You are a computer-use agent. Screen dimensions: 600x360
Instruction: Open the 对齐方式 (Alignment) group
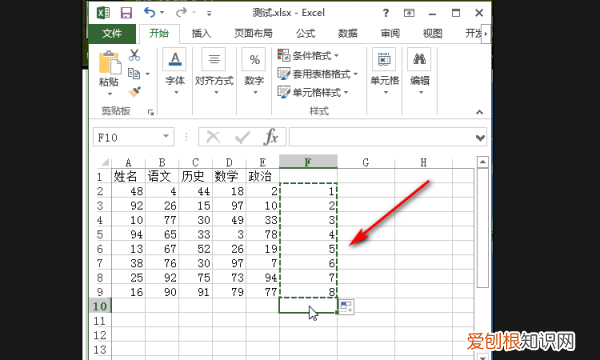point(214,71)
